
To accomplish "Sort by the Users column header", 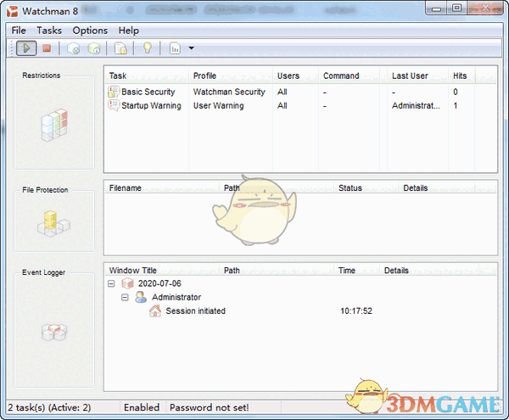I will click(x=295, y=76).
